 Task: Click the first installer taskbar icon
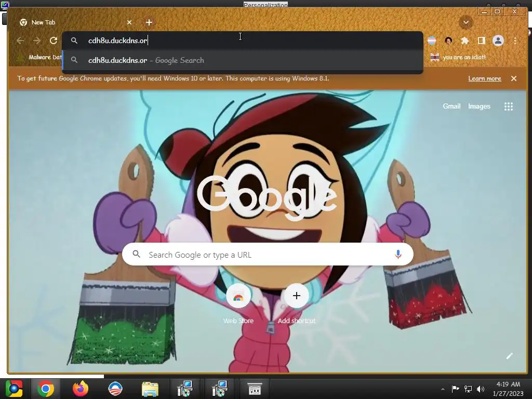tap(185, 389)
